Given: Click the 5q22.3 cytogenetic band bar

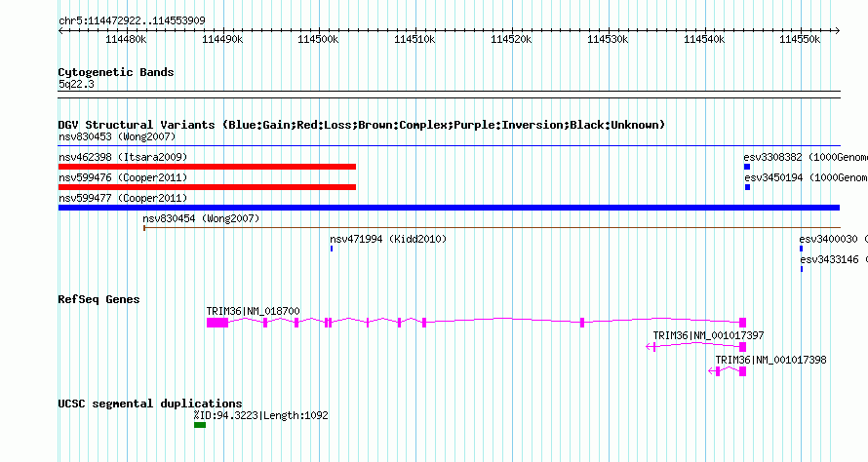Looking at the screenshot, I should pos(449,95).
